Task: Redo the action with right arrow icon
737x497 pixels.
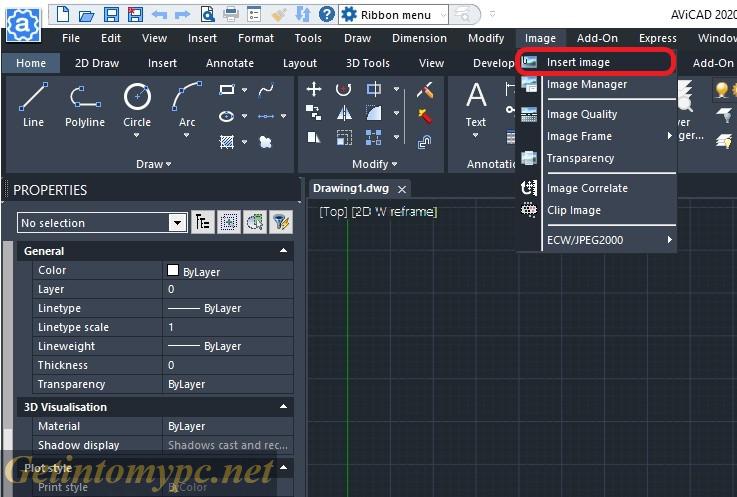Action: coord(182,15)
